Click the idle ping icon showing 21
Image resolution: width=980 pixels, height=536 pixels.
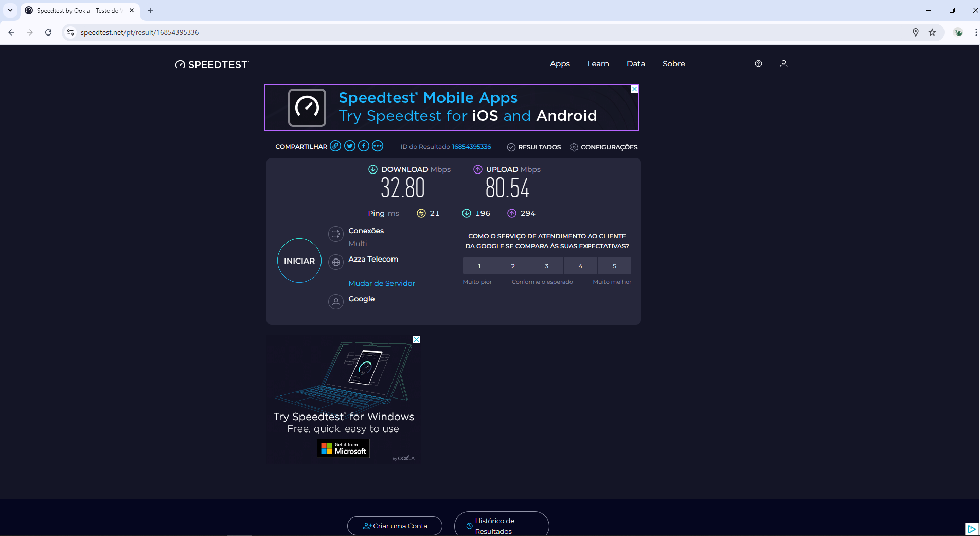tap(421, 213)
